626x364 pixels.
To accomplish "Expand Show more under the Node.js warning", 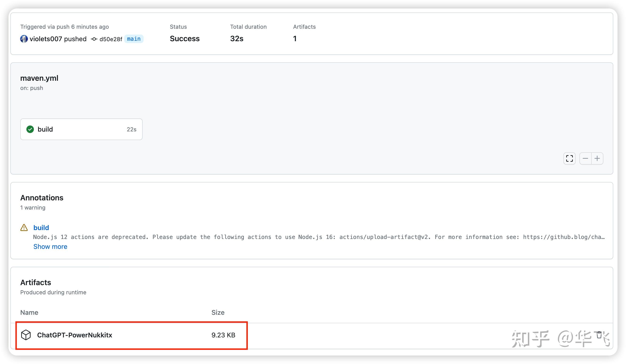I will point(50,247).
